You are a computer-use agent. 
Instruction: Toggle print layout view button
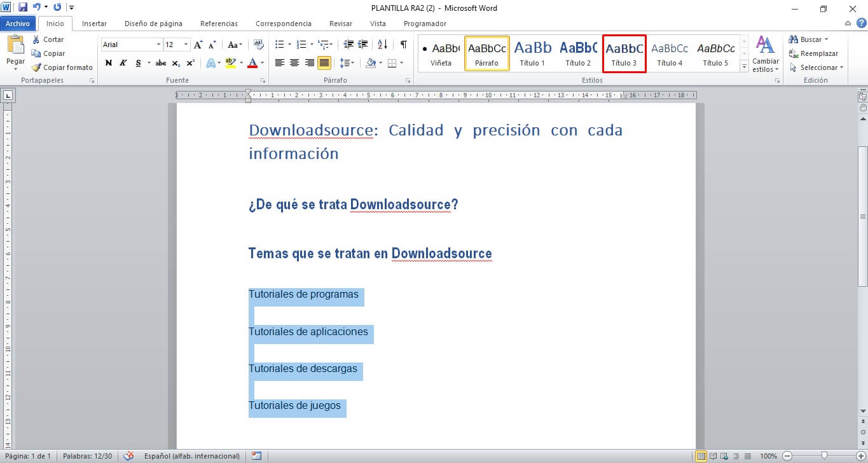(x=701, y=456)
